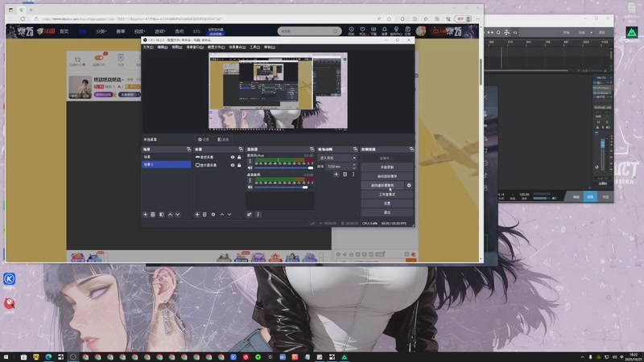
Task: Delete selected source with Sources trash icon
Action: pyautogui.click(x=204, y=214)
